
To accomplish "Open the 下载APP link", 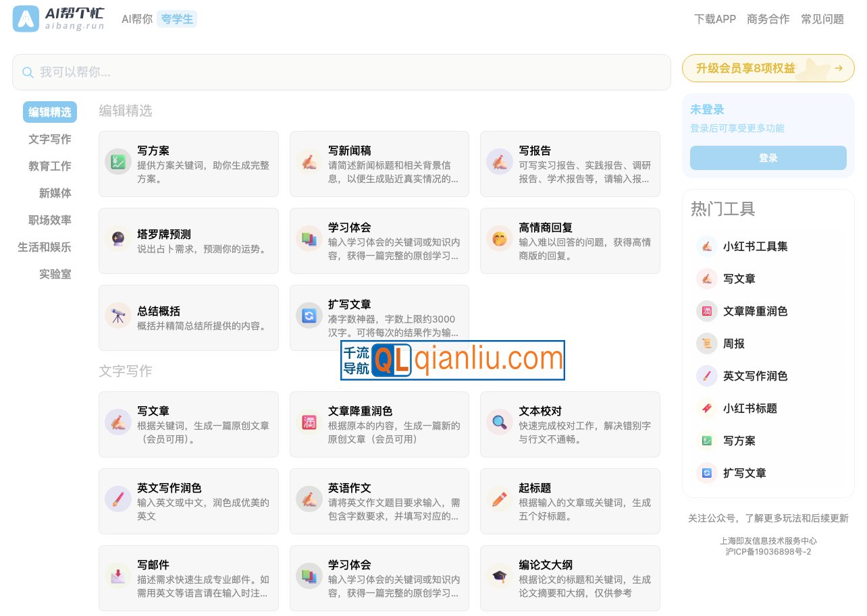I will point(714,19).
